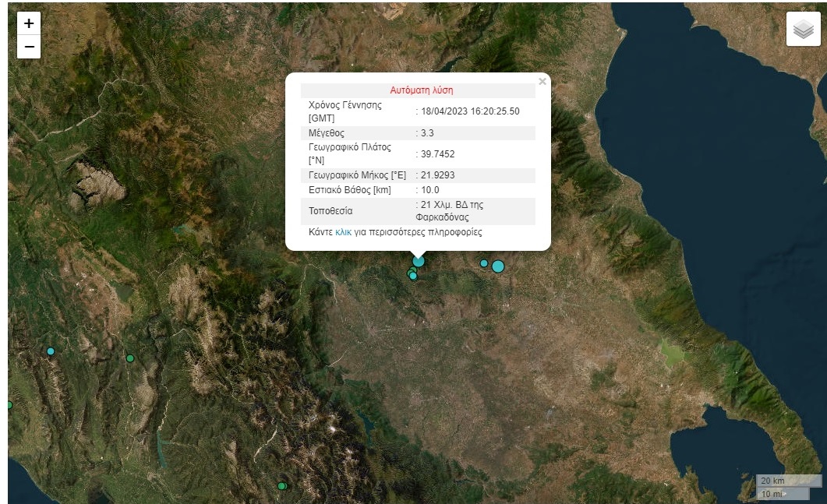This screenshot has width=827, height=504.
Task: Click the half-visible marker on left map edge
Action: 9,405
